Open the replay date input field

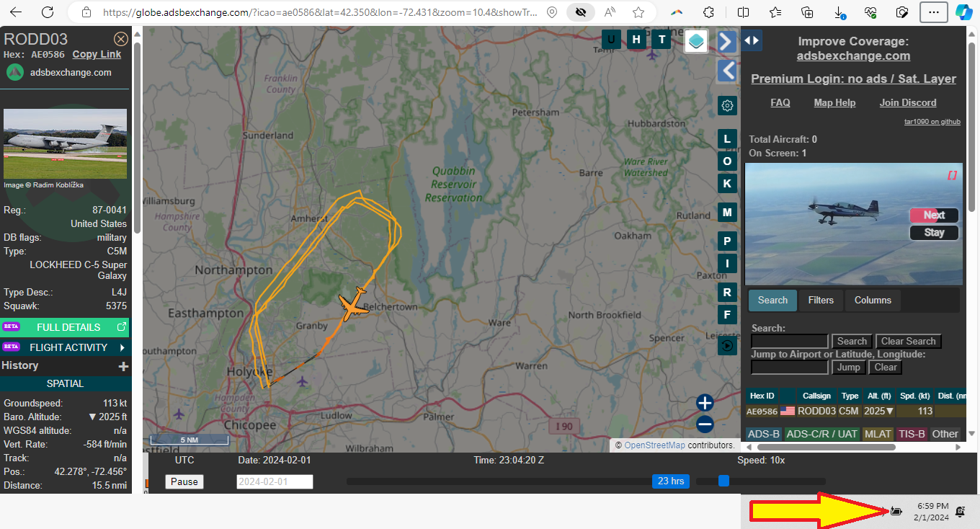tap(275, 481)
